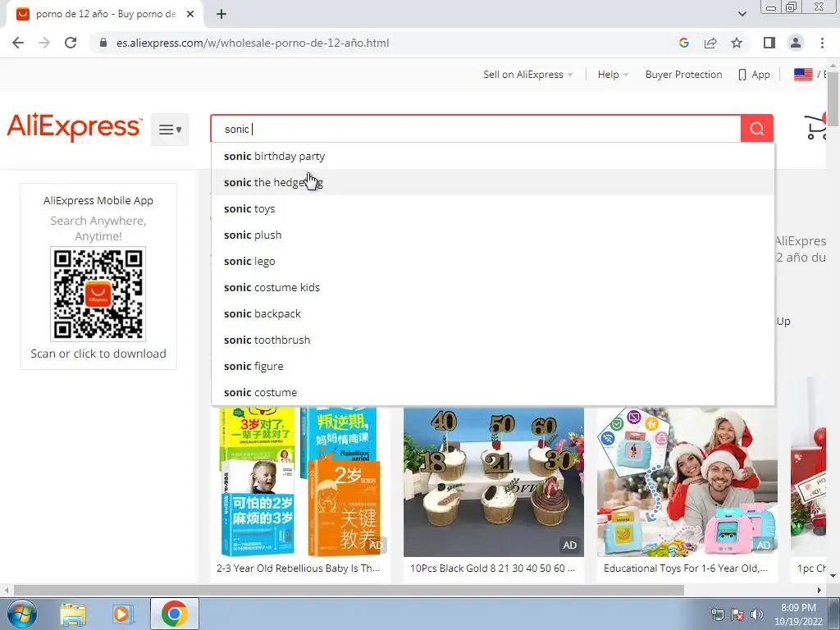The width and height of the screenshot is (840, 630).
Task: Click the App link with phone icon
Action: 755,75
